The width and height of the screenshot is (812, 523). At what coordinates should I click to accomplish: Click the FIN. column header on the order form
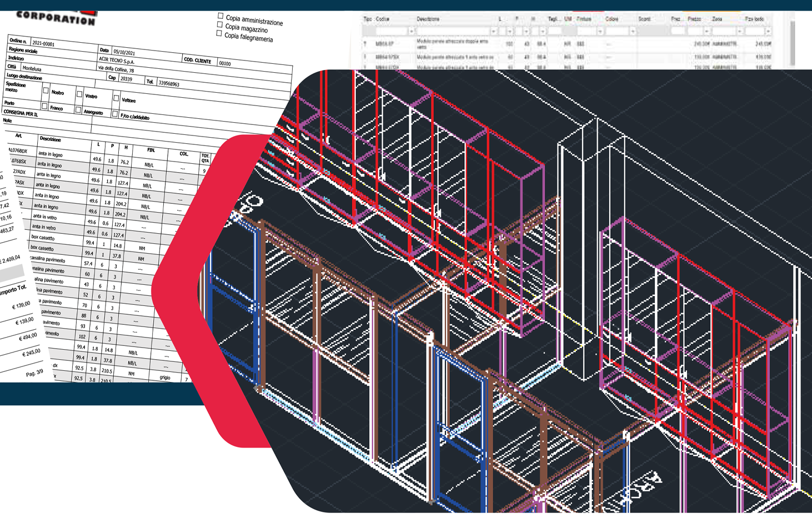click(x=151, y=150)
